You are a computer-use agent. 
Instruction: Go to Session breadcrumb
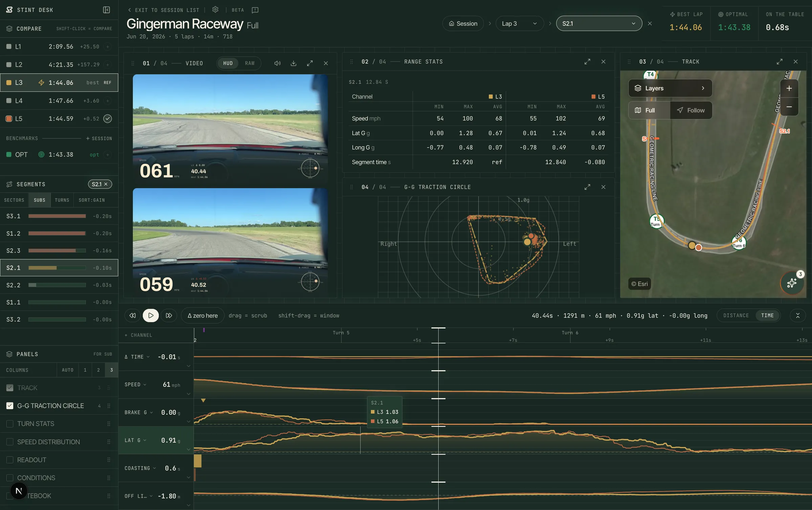pos(463,23)
